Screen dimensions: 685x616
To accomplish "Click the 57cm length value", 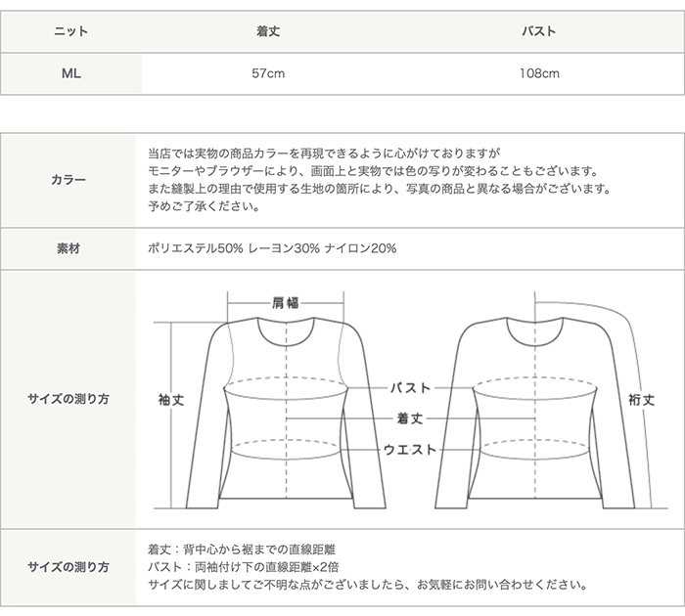I will click(268, 73).
